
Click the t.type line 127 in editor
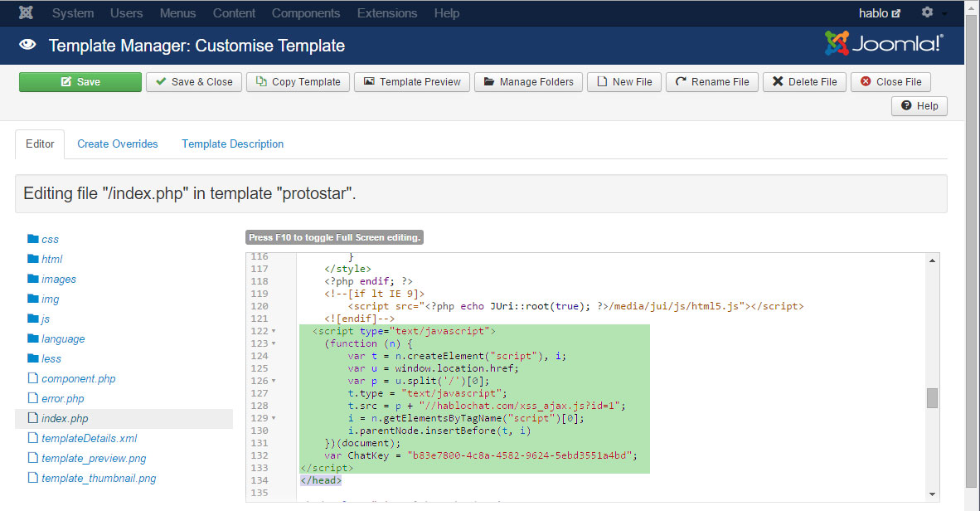click(428, 393)
